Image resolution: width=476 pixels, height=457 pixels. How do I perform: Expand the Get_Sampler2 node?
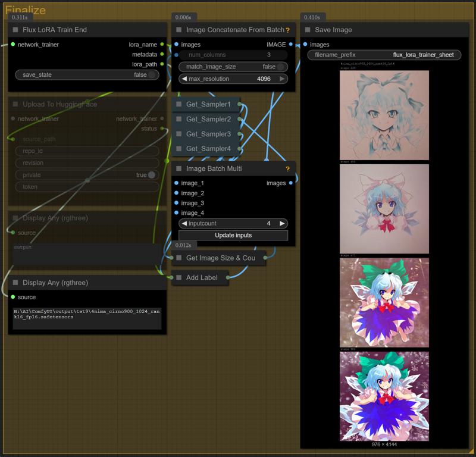179,119
